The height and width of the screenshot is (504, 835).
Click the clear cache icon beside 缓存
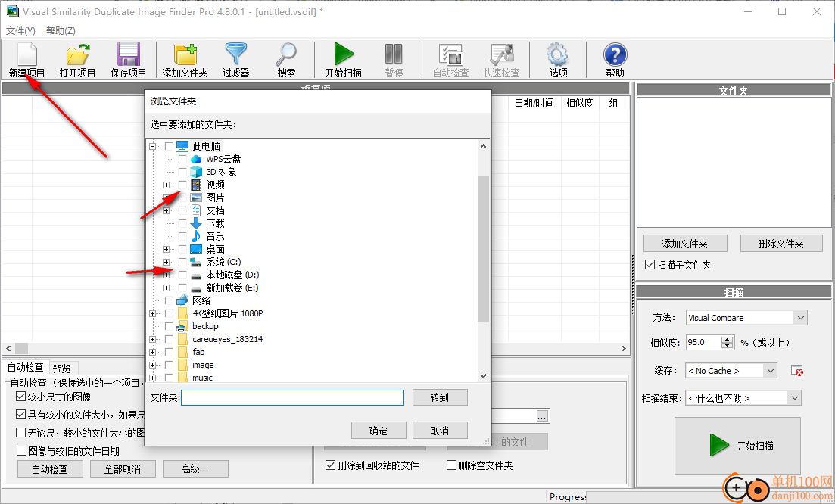point(796,370)
